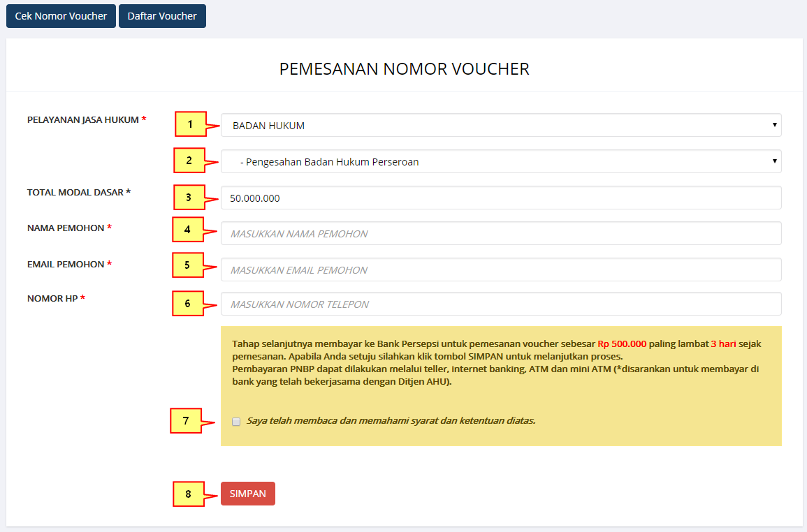Expand the BADAN HUKUM service dropdown

click(x=501, y=125)
